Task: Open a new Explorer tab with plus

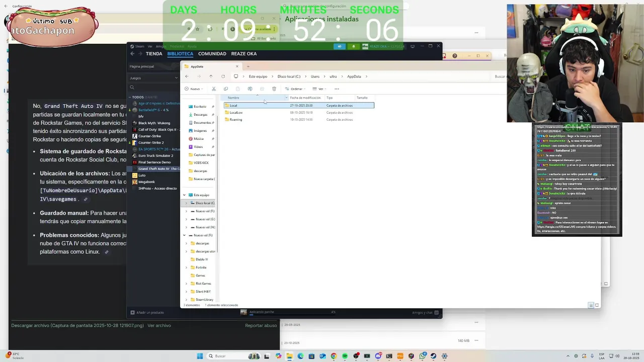Action: pyautogui.click(x=248, y=66)
